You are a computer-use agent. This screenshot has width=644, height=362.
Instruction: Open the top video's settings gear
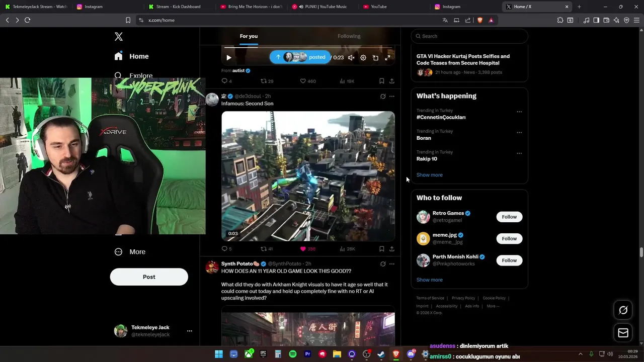pyautogui.click(x=363, y=58)
